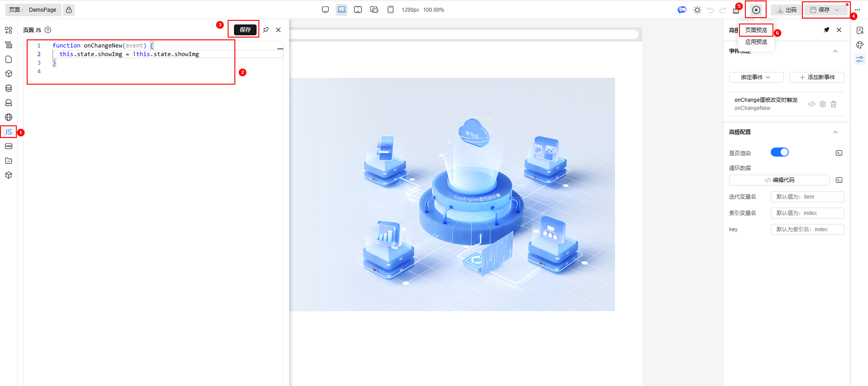This screenshot has height=386, width=868.
Task: Click the robot AI assistant icon
Action: tap(682, 10)
